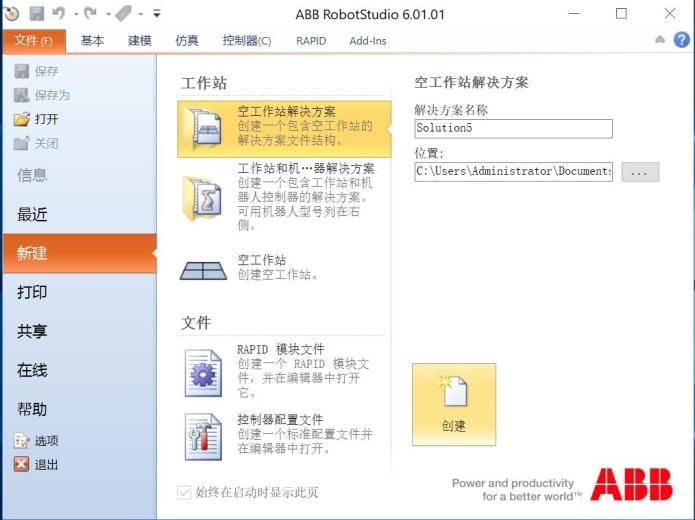Open the 打印 print section
This screenshot has width=695, height=520.
click(32, 292)
